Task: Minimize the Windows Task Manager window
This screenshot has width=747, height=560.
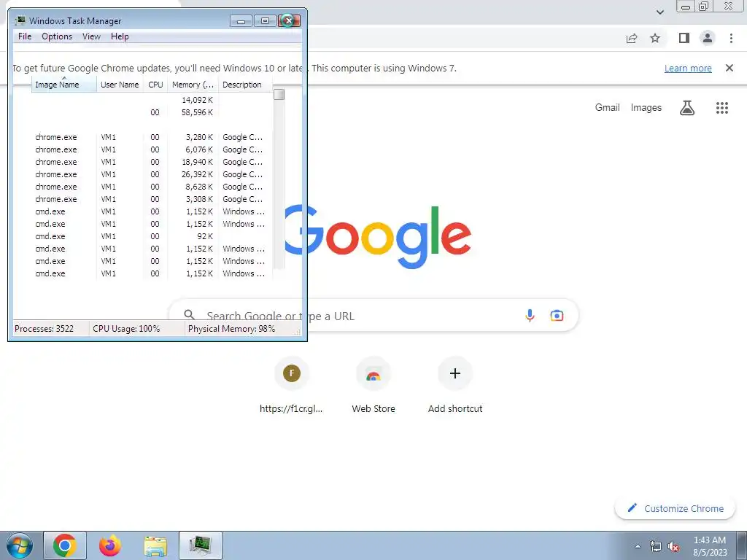Action: (x=241, y=21)
